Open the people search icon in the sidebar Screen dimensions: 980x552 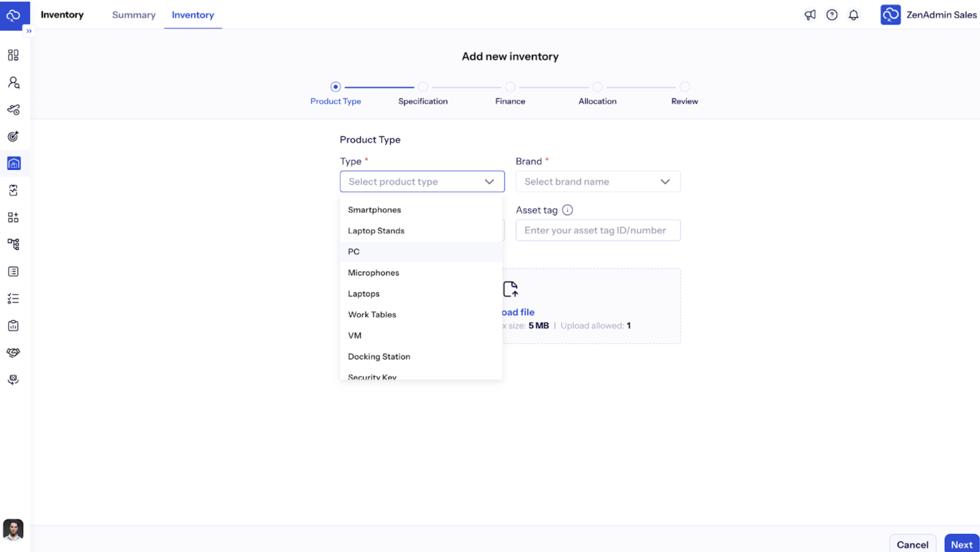click(x=13, y=83)
